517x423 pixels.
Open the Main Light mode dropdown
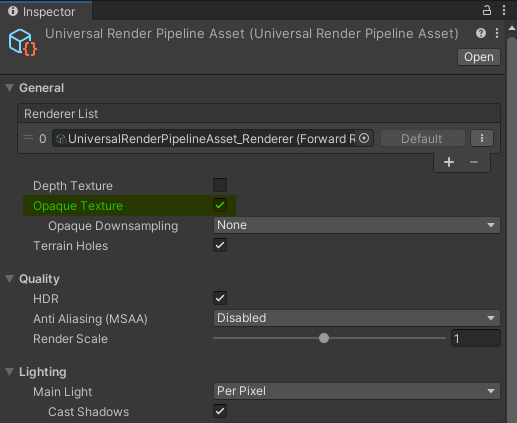357,391
